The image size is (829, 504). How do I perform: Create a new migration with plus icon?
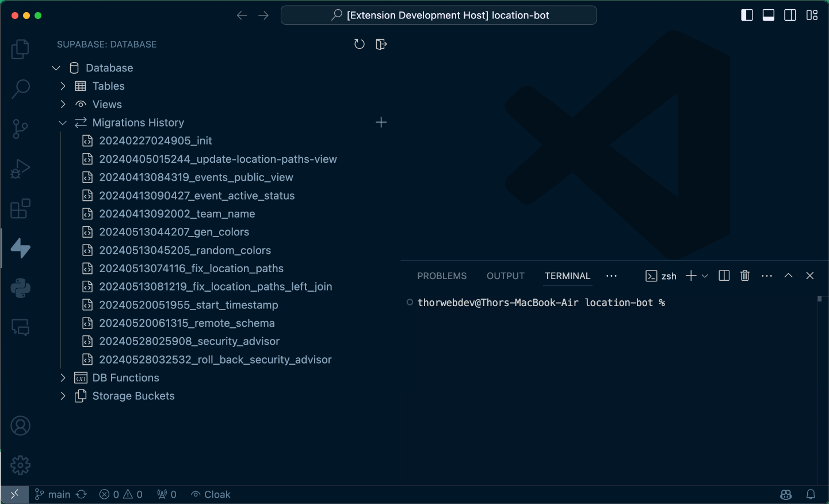[381, 122]
